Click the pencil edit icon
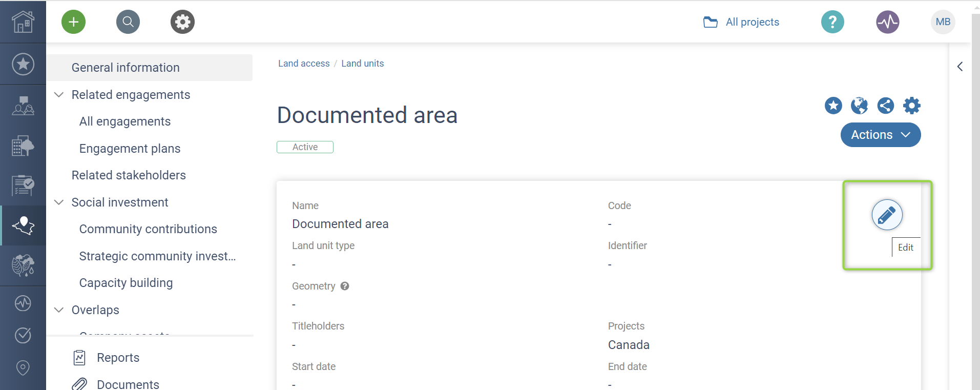980x390 pixels. (887, 215)
